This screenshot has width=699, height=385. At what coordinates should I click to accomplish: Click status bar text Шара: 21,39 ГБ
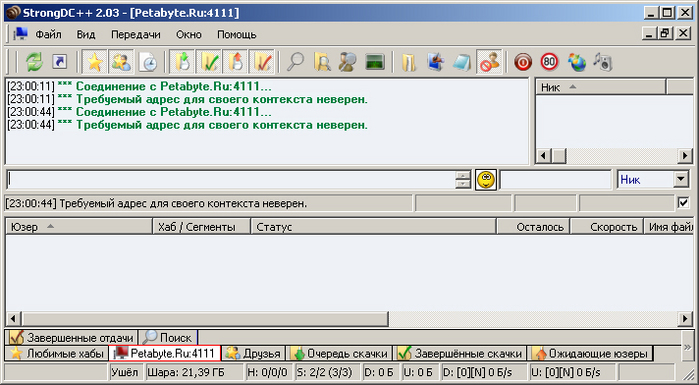(x=185, y=372)
